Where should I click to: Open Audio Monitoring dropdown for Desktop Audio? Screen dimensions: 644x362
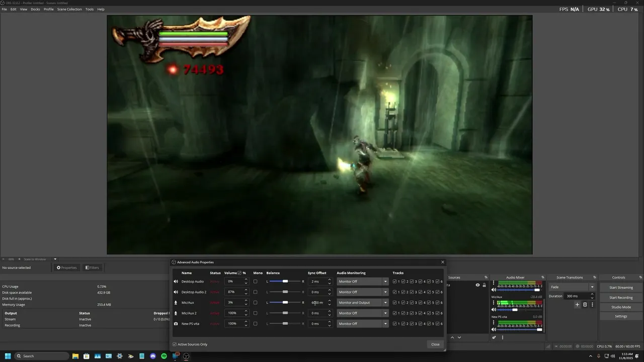pos(362,282)
